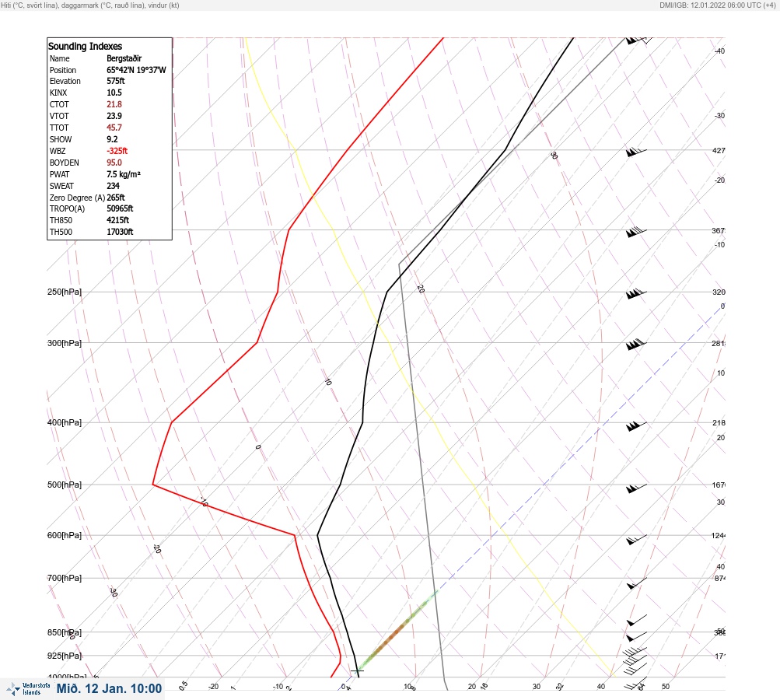Select the SWEAT value 234
780x700 pixels.
pos(113,186)
